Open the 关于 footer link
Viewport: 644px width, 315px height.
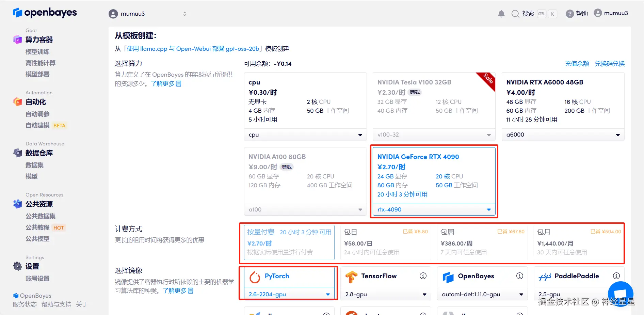point(82,304)
